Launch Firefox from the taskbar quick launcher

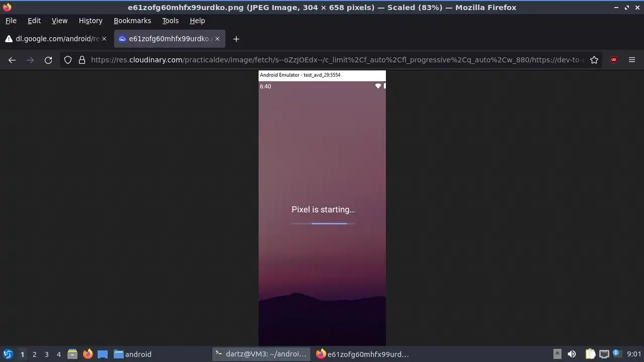[88, 354]
